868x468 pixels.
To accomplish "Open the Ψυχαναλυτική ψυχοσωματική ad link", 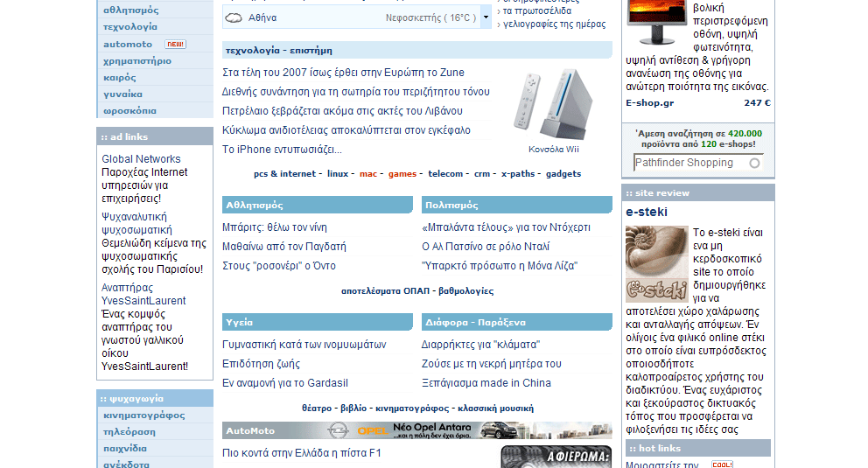I will (136, 223).
